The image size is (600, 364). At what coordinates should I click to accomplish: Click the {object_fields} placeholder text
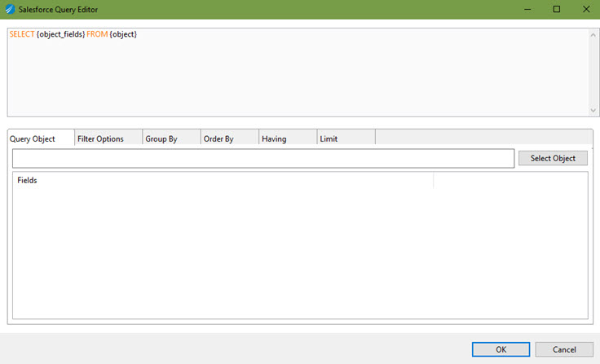60,34
